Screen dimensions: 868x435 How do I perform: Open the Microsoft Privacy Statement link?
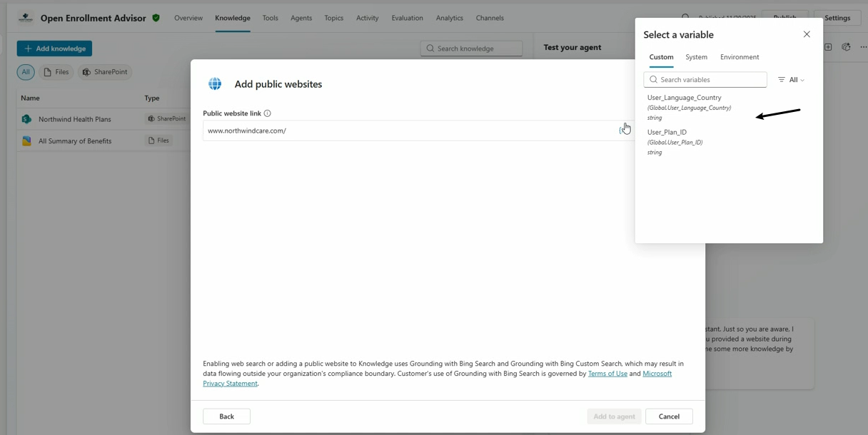point(437,379)
